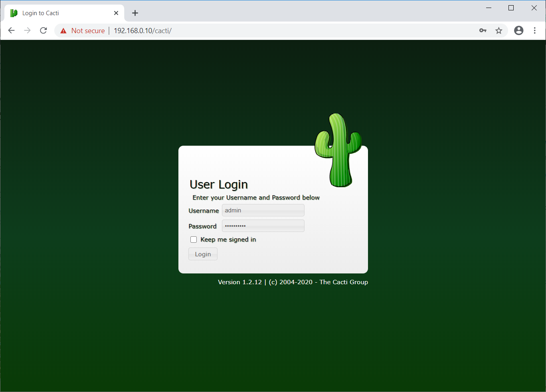
Task: Maximize the Chrome window
Action: click(511, 8)
